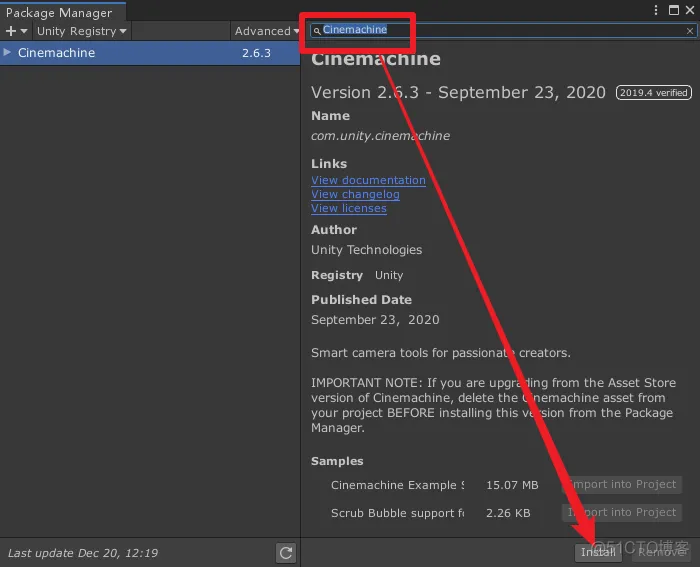Screen dimensions: 700x567
Task: Click the 2.26 KB sample size
Action: click(x=508, y=513)
